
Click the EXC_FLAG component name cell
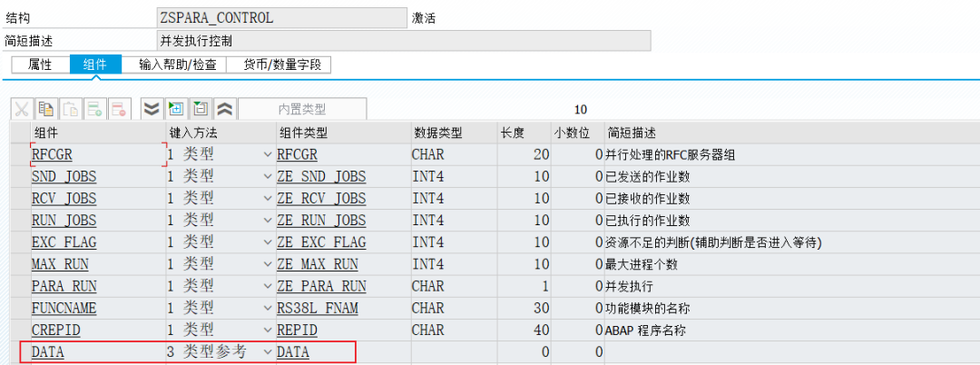click(98, 242)
